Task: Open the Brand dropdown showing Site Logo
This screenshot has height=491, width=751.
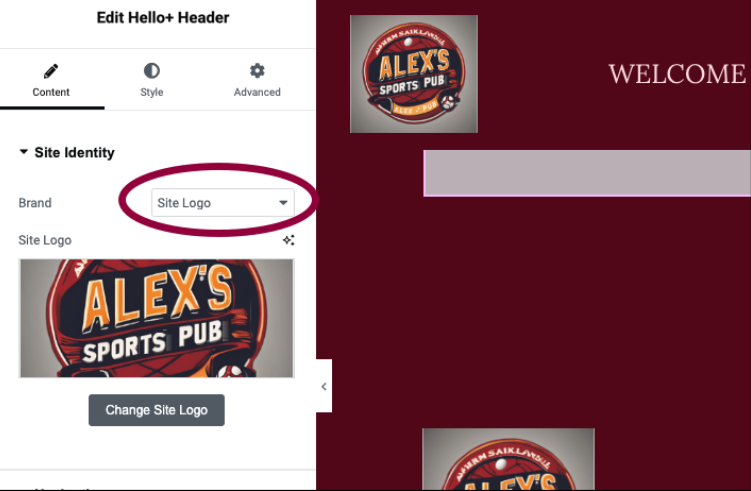Action: pos(223,203)
